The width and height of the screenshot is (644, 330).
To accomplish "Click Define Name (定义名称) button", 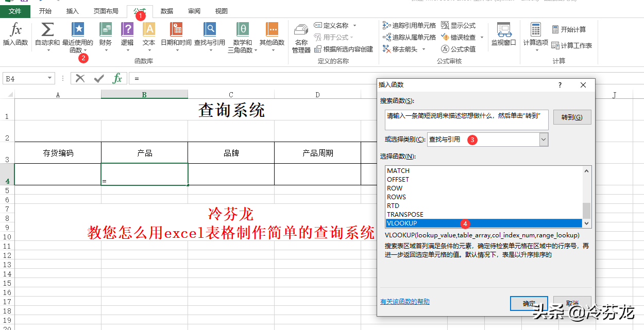I will [331, 25].
